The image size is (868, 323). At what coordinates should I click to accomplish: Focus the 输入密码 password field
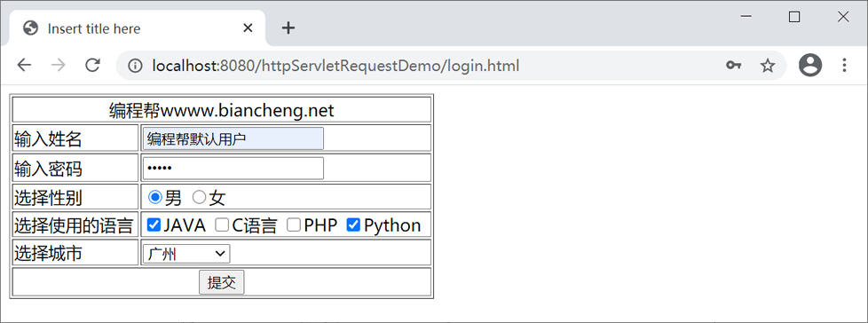pyautogui.click(x=233, y=168)
